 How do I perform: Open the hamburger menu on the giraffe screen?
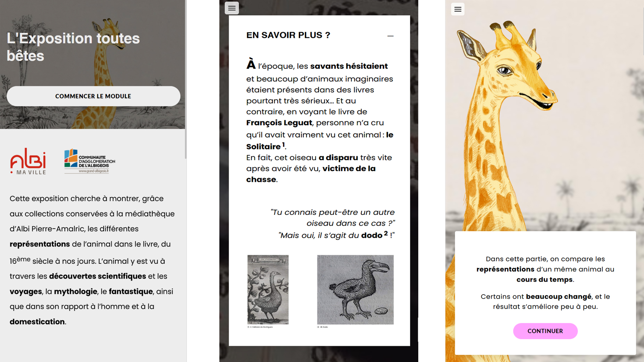(458, 9)
